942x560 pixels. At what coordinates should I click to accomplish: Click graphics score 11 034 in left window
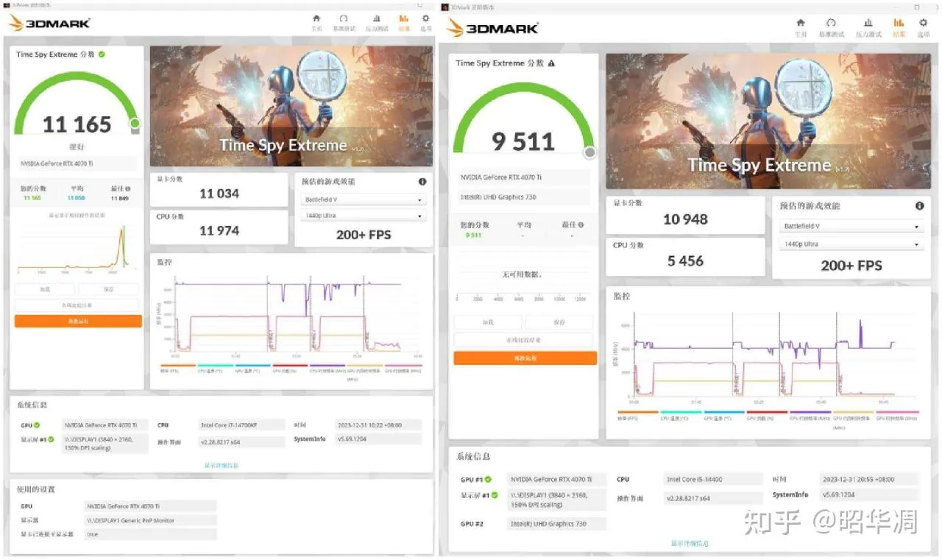point(219,194)
